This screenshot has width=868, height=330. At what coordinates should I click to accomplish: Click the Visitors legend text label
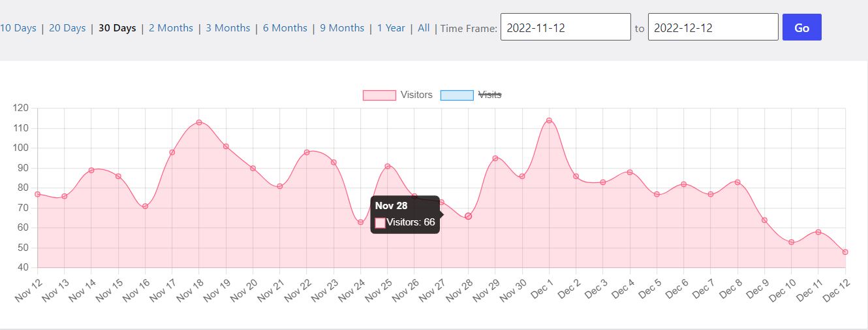416,95
